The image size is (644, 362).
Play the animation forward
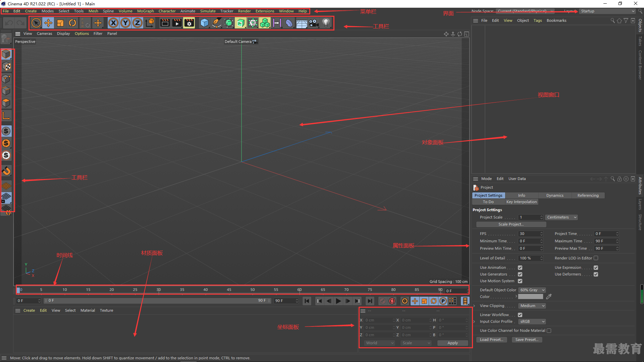[x=338, y=301]
